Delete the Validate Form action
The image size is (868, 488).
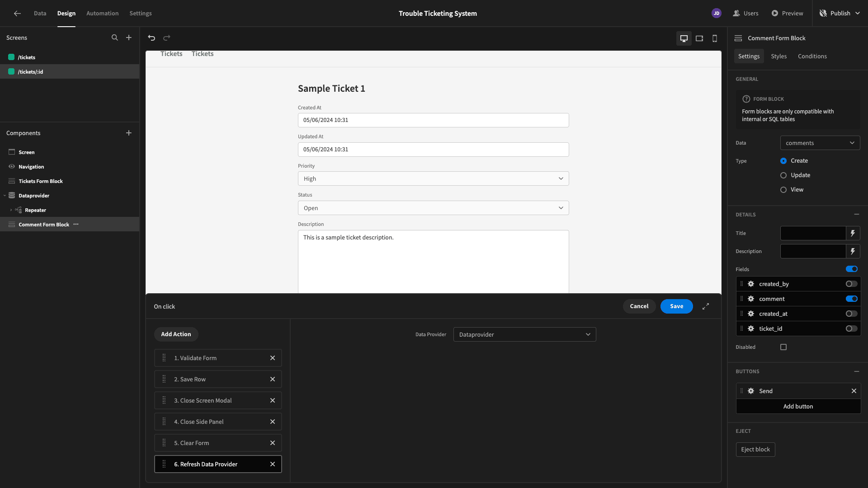click(273, 358)
